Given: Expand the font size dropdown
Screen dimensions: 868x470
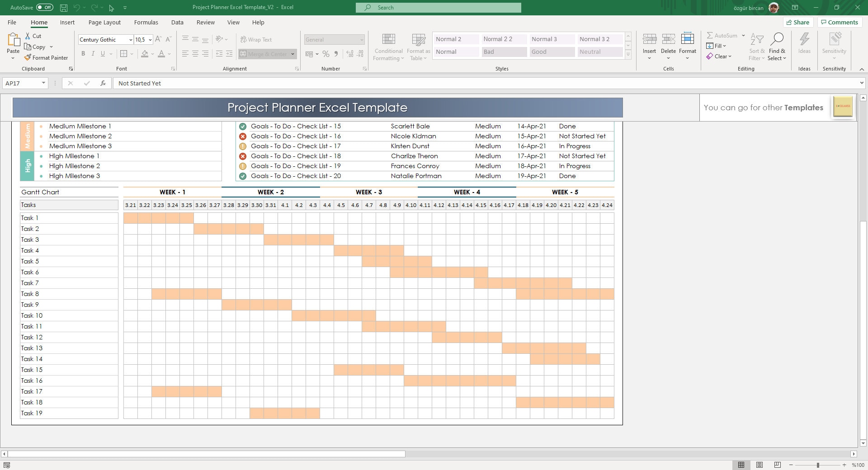Looking at the screenshot, I should 151,39.
